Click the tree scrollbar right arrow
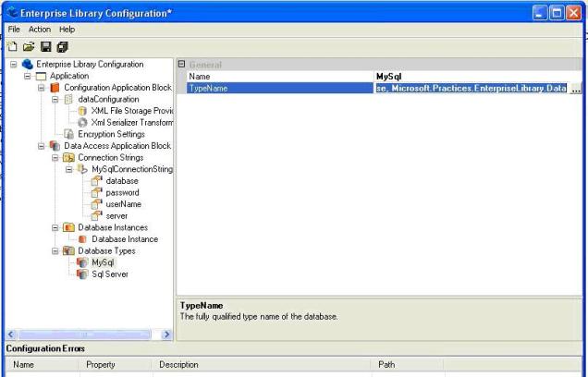 point(166,334)
